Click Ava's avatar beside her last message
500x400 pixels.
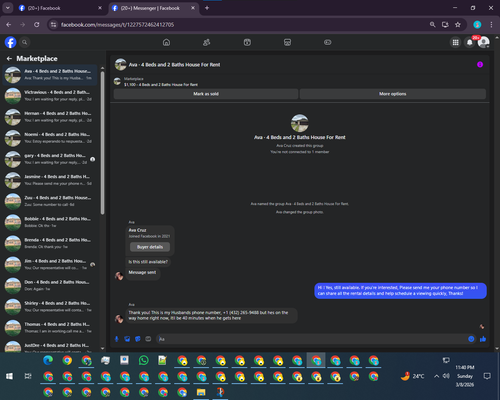[x=119, y=318]
